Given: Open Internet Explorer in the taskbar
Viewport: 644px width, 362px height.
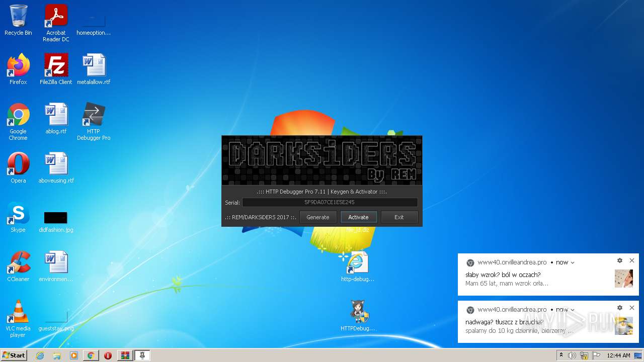Looking at the screenshot, I should pyautogui.click(x=40, y=355).
